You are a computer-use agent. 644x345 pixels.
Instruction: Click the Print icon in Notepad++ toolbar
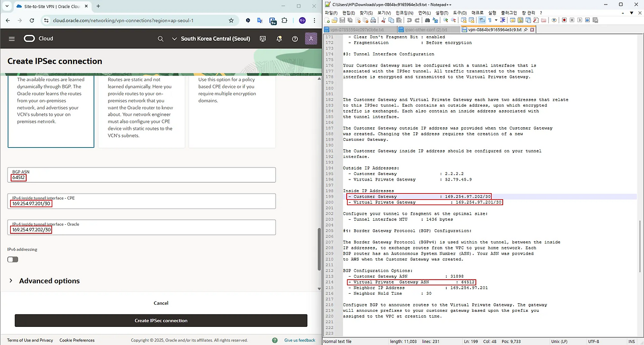pos(373,20)
